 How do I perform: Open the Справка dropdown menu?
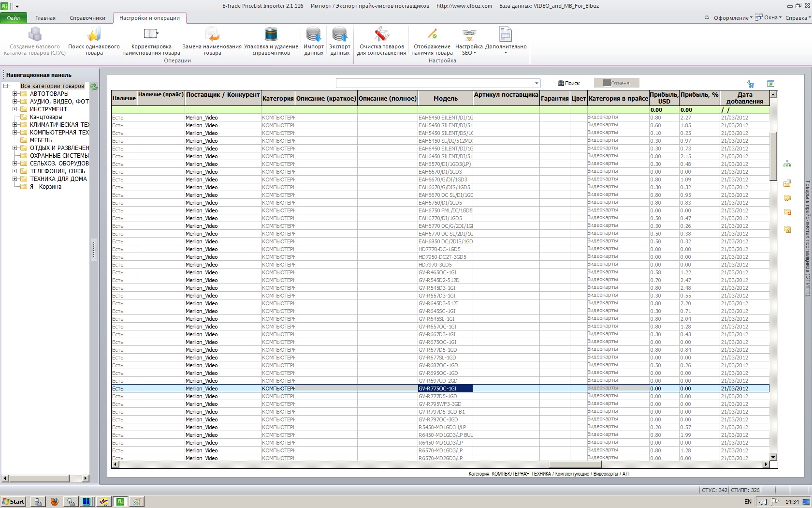[797, 18]
